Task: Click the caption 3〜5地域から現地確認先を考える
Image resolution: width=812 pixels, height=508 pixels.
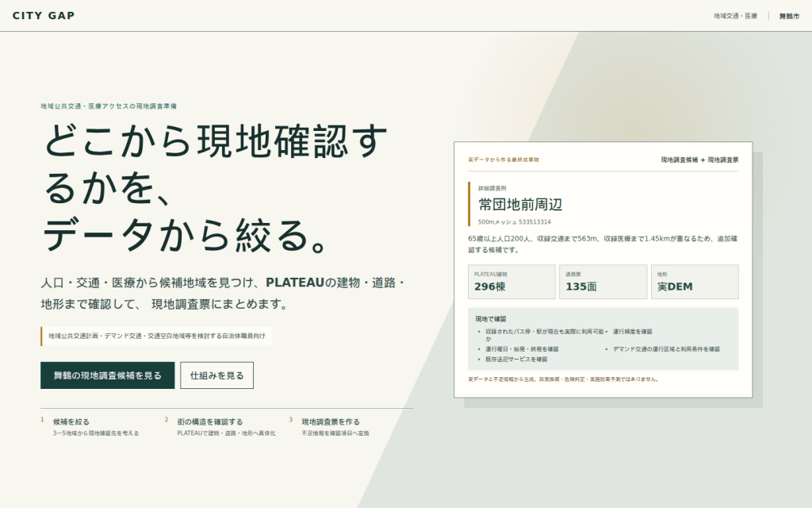Action: coord(96,433)
